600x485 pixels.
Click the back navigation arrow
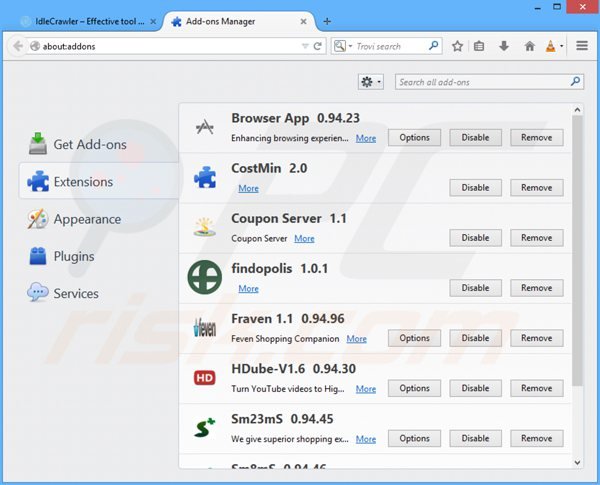17,46
